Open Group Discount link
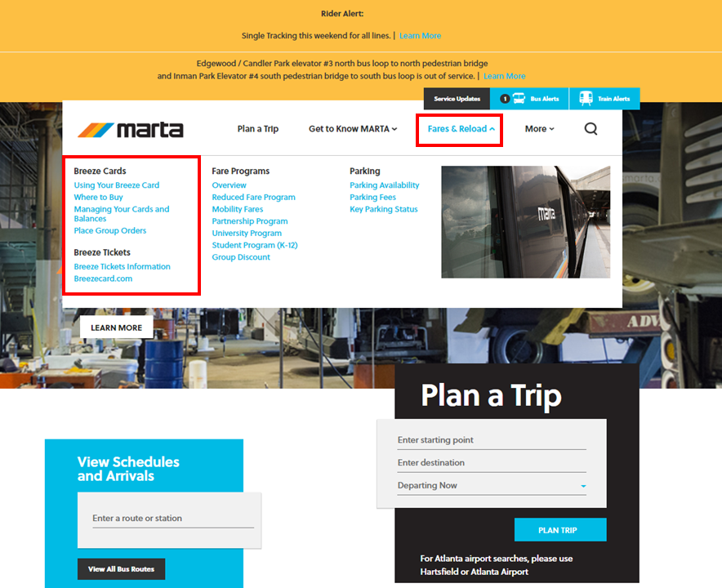This screenshot has width=722, height=588. coord(241,257)
